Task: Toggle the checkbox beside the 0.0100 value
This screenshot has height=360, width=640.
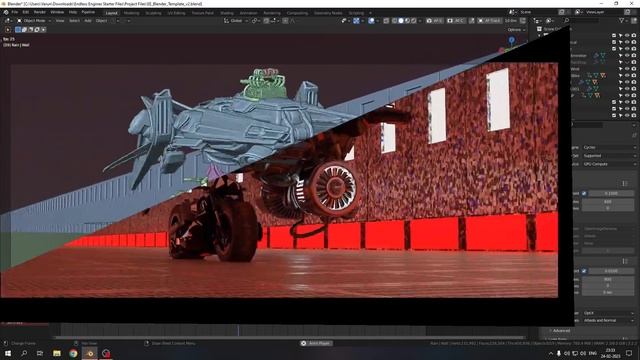Action: (584, 271)
